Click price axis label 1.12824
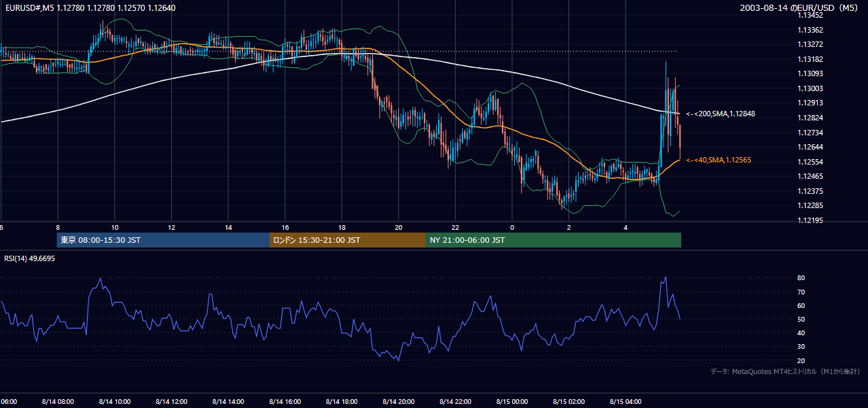Image resolution: width=868 pixels, height=408 pixels. 810,118
